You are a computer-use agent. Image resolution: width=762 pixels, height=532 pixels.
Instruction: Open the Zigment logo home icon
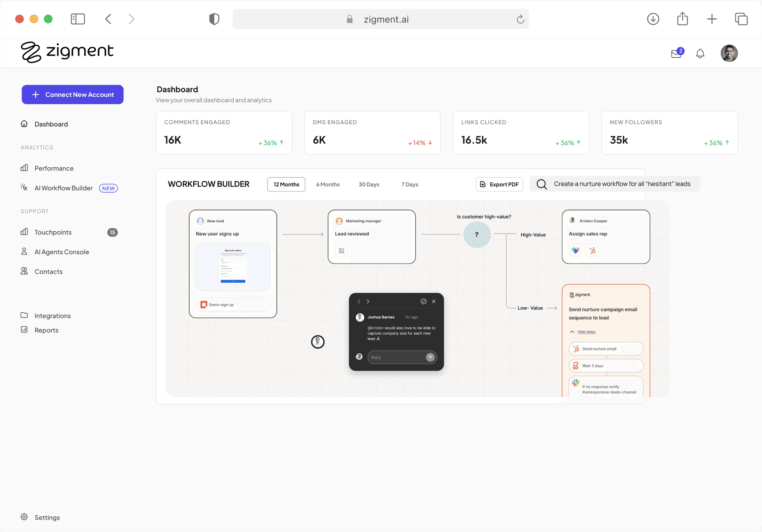click(x=31, y=52)
